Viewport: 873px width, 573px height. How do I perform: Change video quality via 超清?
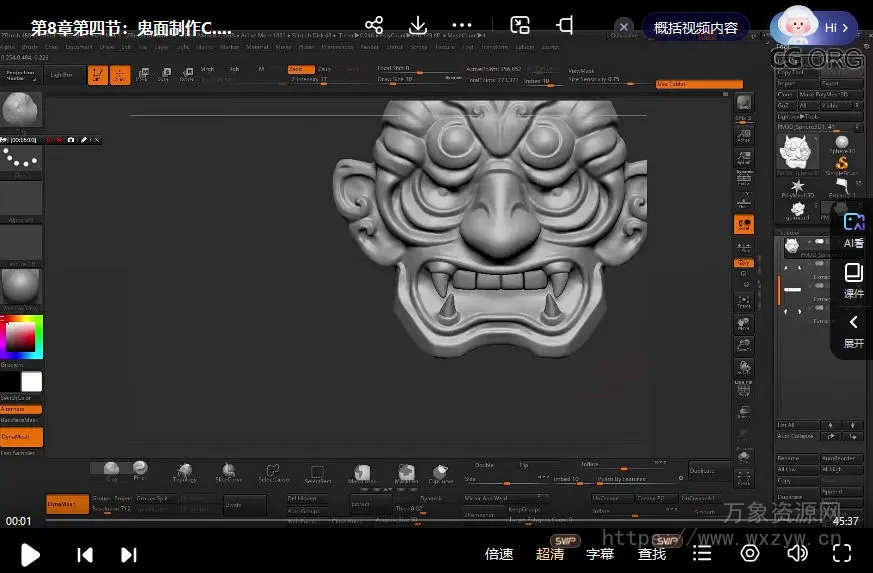(x=550, y=554)
